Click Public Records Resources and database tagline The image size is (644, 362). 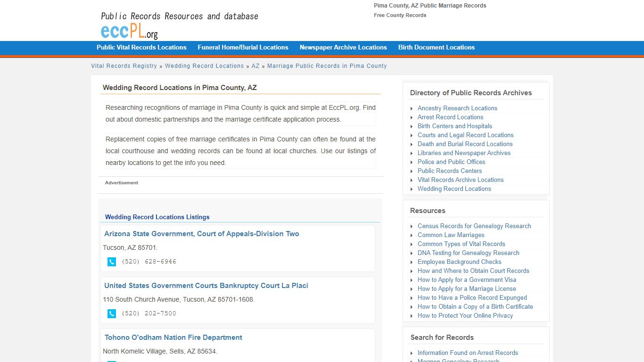coord(180,16)
